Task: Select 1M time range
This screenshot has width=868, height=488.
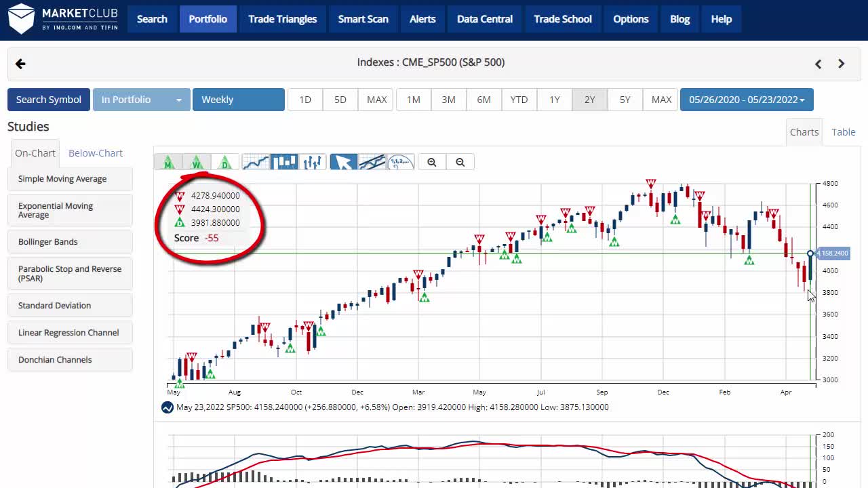Action: [414, 100]
